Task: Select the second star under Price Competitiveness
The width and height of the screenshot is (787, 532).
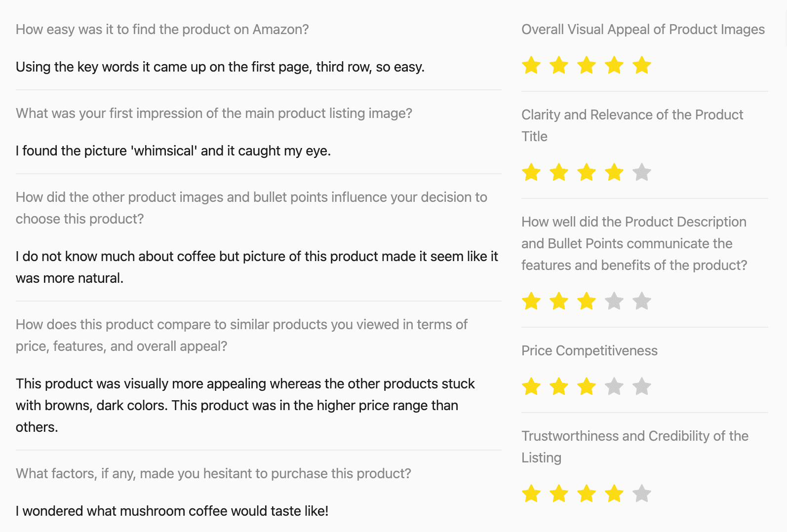Action: point(559,386)
